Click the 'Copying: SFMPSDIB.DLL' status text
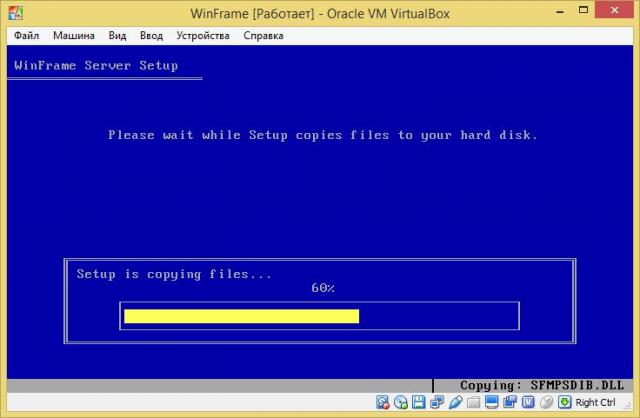This screenshot has height=418, width=640. tap(542, 385)
